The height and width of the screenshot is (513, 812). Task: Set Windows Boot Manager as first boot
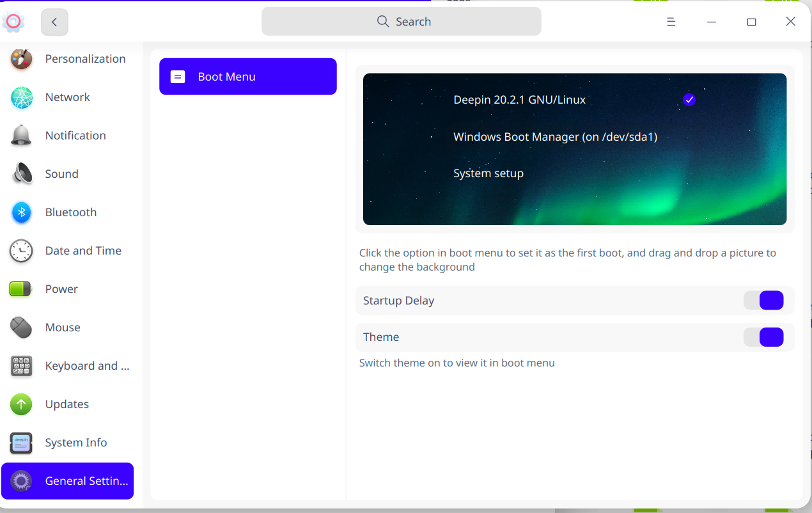tap(556, 137)
